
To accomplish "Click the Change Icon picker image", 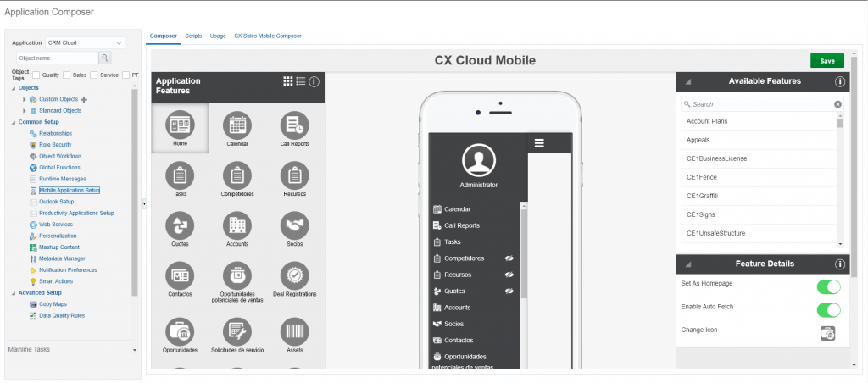I will coord(827,333).
